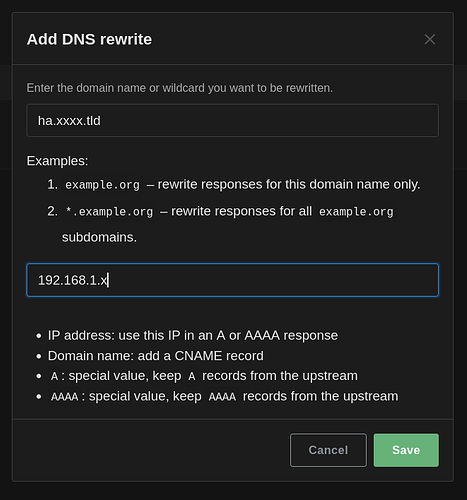This screenshot has height=500, width=467.
Task: Click into the 192.168.1.x answer field
Action: (x=233, y=280)
